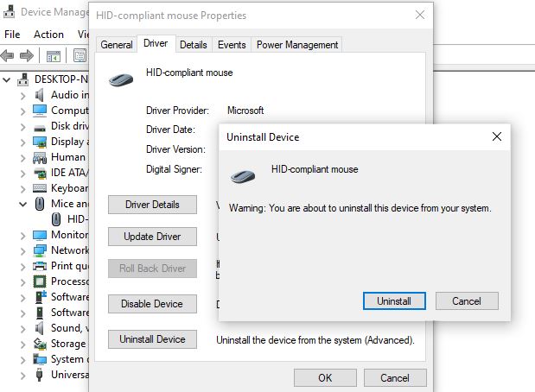
Task: Click Storage controllers icon
Action: pyautogui.click(x=40, y=344)
